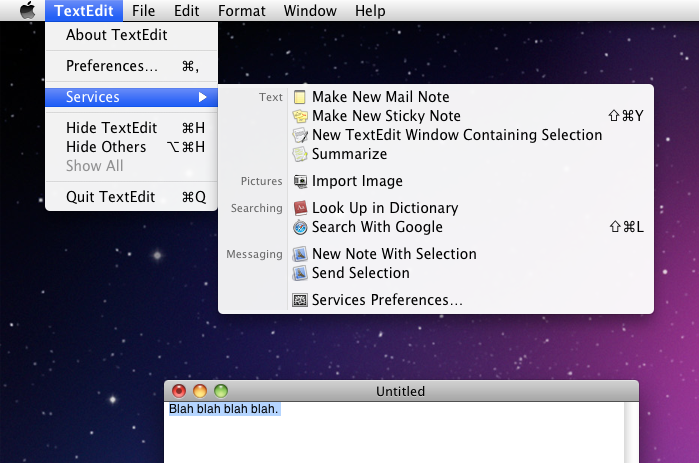Viewport: 699px width, 463px height.
Task: Choose New TextEdit Window Containing Selection
Action: click(457, 135)
